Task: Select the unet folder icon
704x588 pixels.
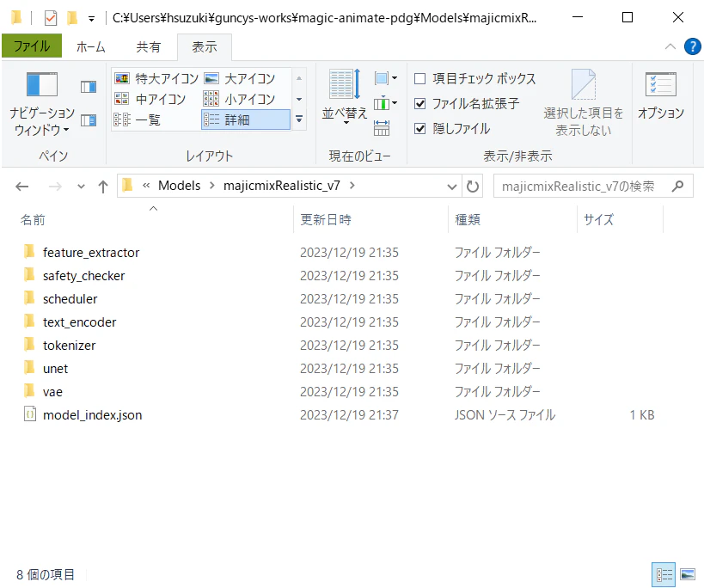Action: (x=29, y=368)
